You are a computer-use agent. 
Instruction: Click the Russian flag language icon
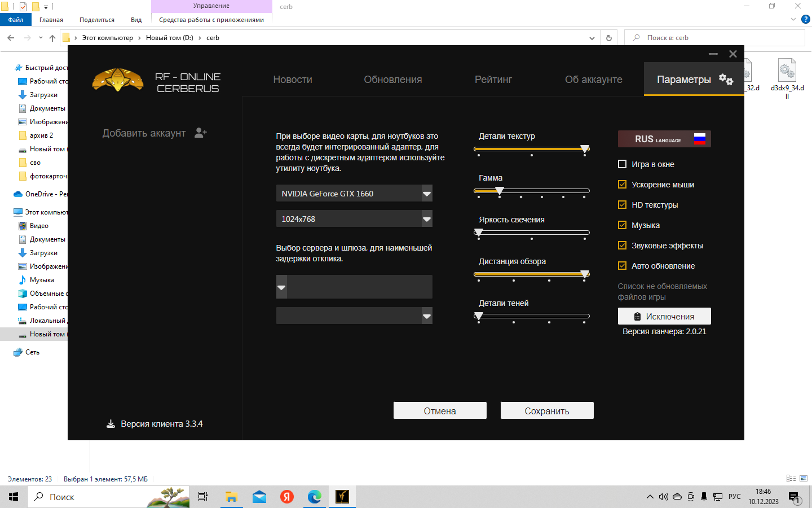pyautogui.click(x=700, y=139)
